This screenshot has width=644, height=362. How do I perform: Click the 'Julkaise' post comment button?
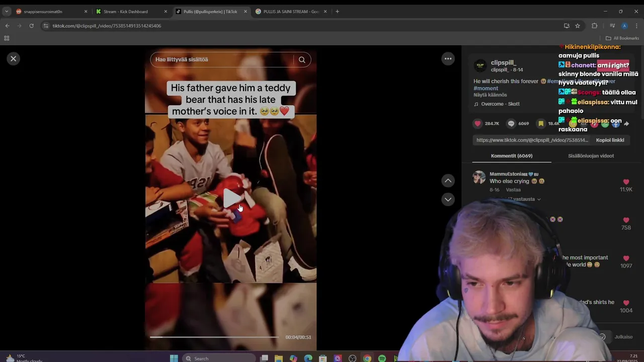point(623,337)
